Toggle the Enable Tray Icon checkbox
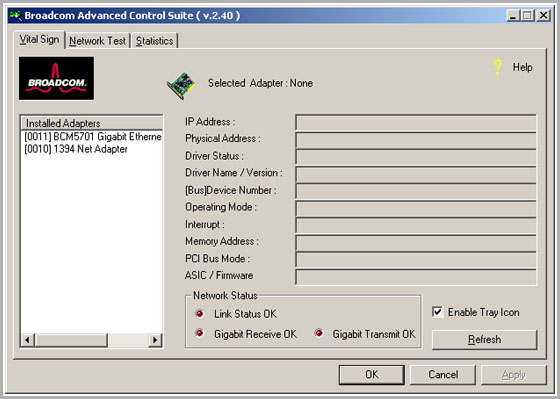This screenshot has height=399, width=560. (x=438, y=312)
